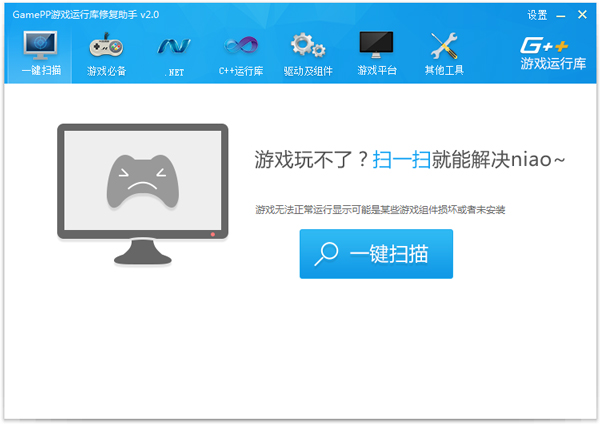
Task: Select the gamepad icon for 游戏必备
Action: point(106,45)
